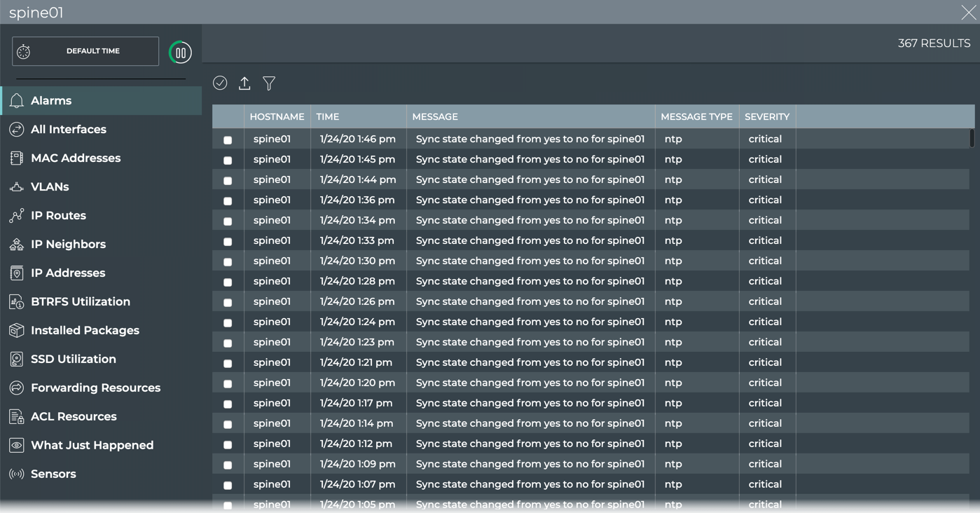Sort table by Severity column header
The image size is (980, 513).
766,117
